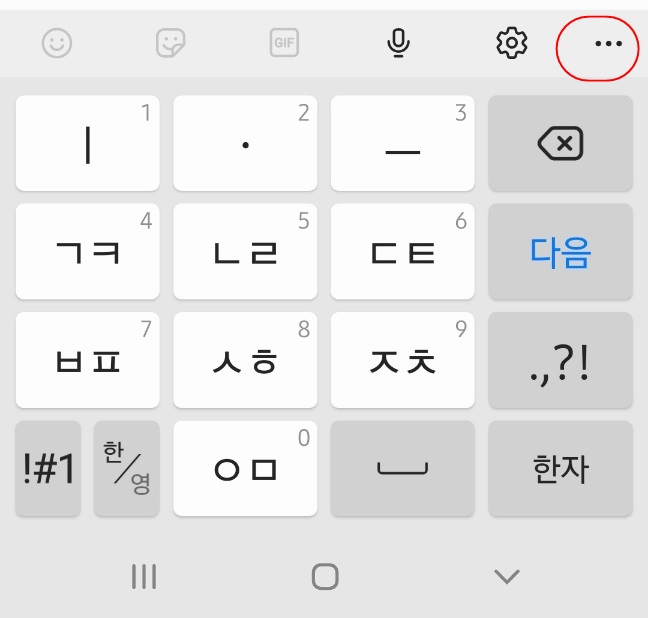
Task: Open the GIF keyboard icon
Action: 284,43
